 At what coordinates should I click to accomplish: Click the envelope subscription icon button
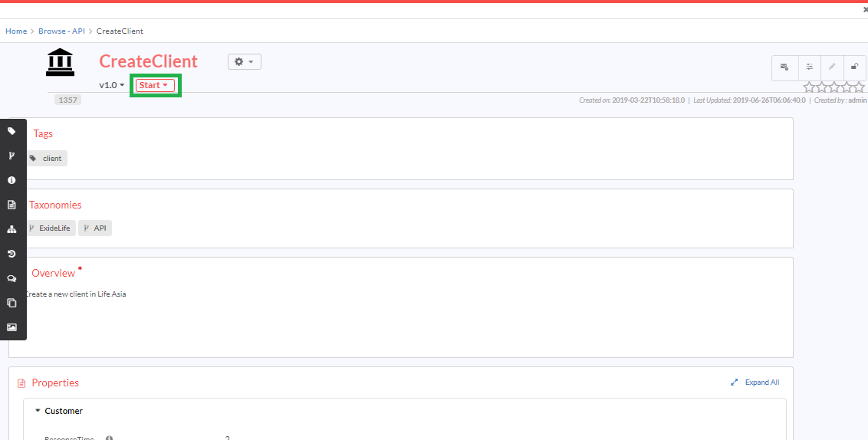click(785, 67)
